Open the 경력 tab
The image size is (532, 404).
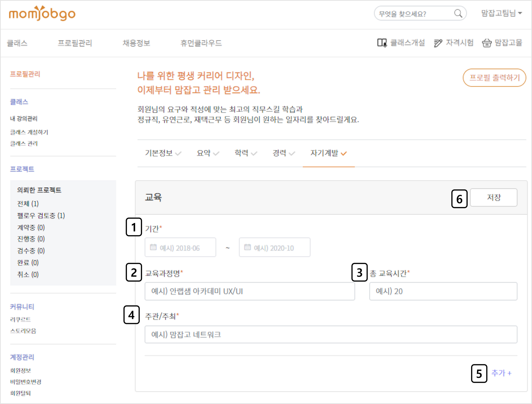279,153
